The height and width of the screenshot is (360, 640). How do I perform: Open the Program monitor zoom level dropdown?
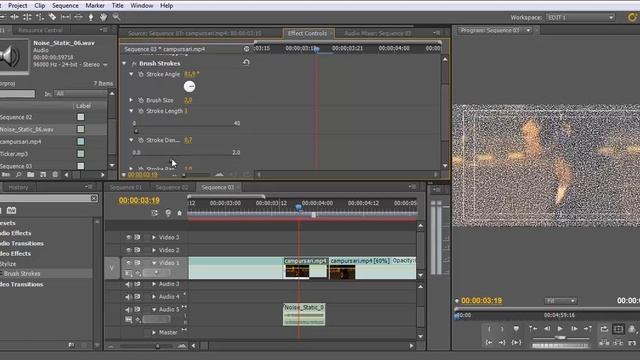[x=560, y=301]
